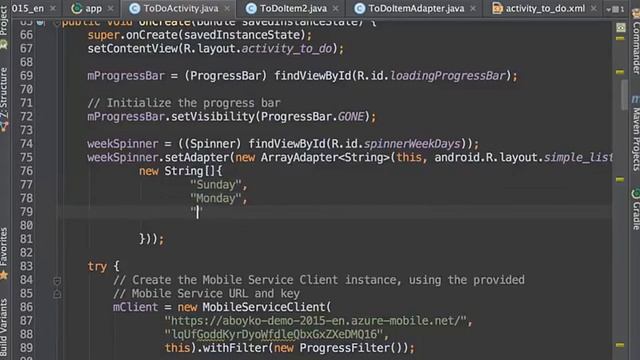Click the ToDoItem2.java class icon
This screenshot has height=360, width=640.
pyautogui.click(x=251, y=8)
